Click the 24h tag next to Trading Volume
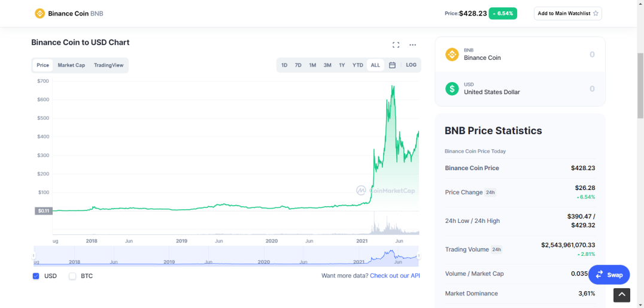644x308 pixels. coord(497,250)
